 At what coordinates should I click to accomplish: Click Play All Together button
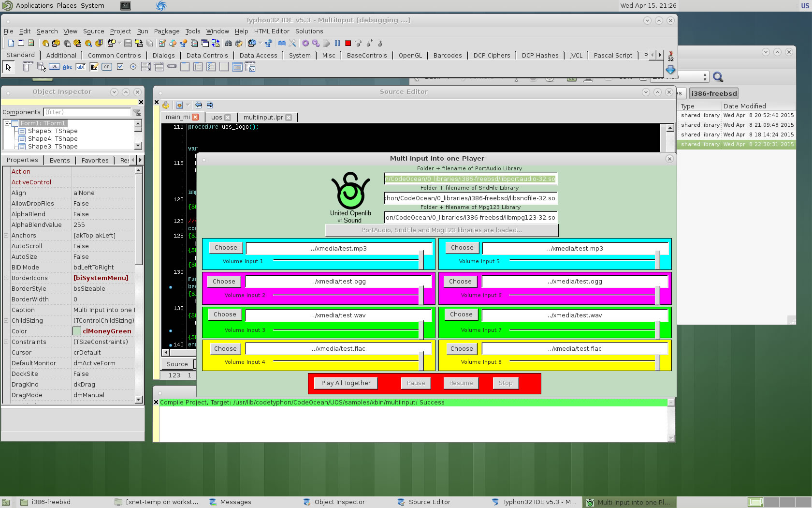(x=346, y=383)
